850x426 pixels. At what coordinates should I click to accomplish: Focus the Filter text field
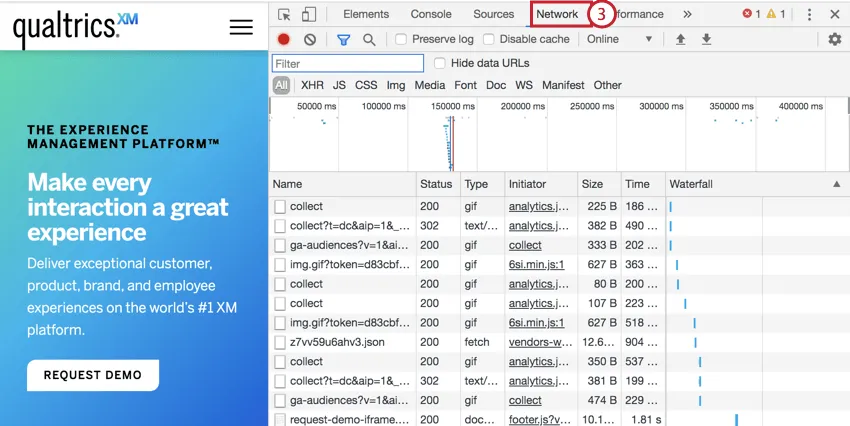tap(347, 63)
